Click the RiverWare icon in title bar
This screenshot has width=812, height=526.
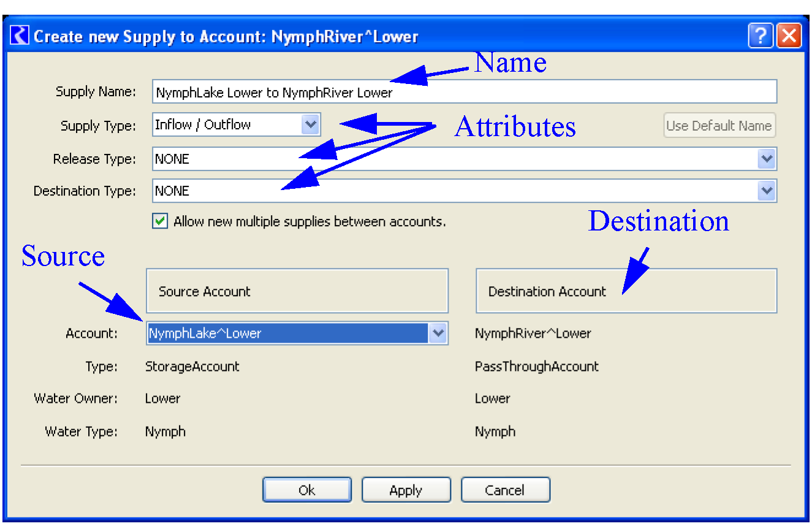click(20, 36)
